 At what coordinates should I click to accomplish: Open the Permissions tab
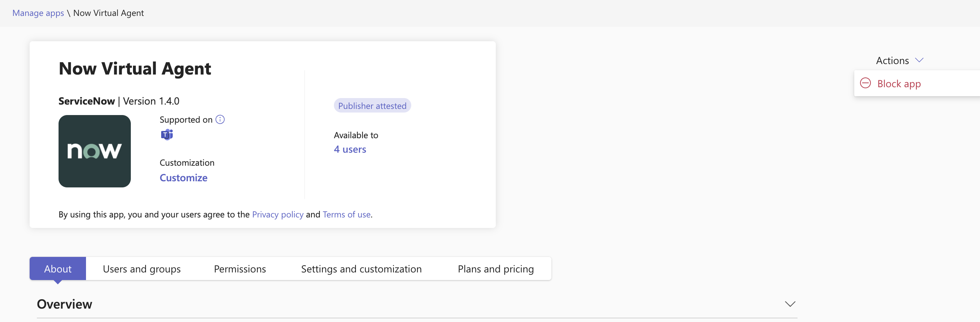[x=240, y=269]
